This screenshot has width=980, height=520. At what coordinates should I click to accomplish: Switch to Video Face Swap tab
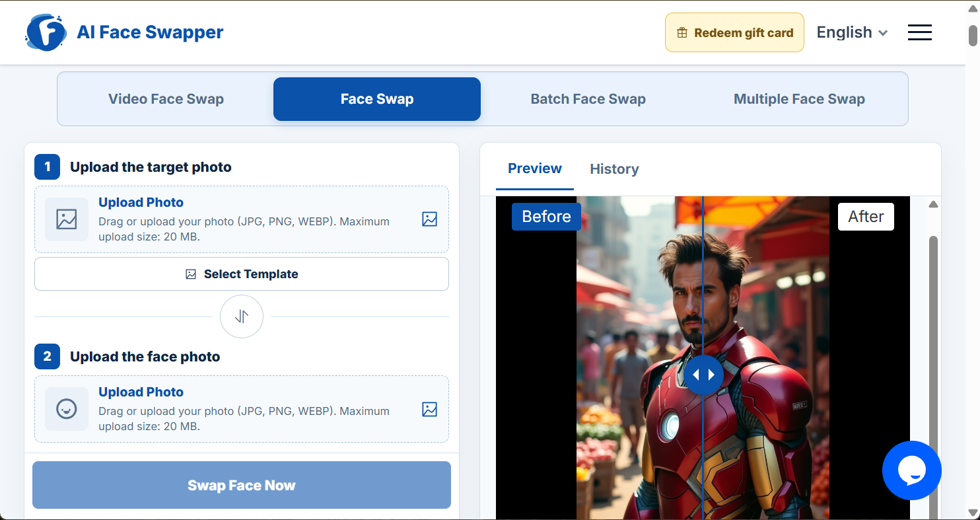click(x=166, y=99)
